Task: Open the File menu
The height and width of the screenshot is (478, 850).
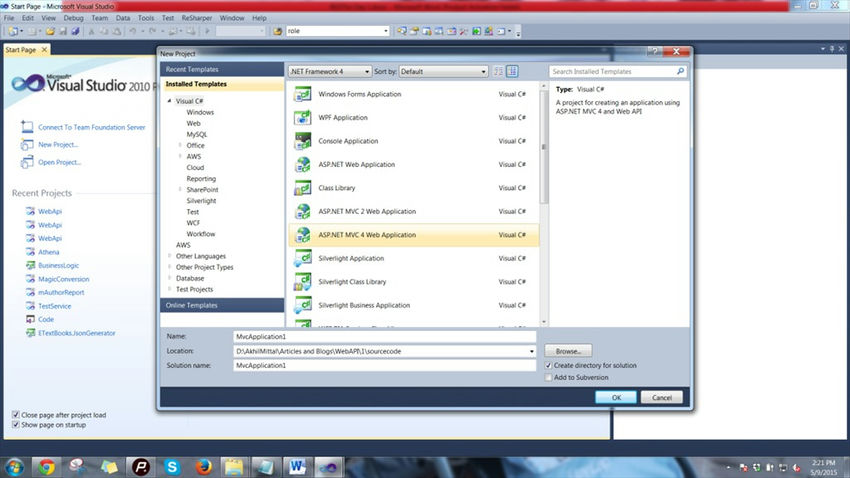Action: [x=9, y=18]
